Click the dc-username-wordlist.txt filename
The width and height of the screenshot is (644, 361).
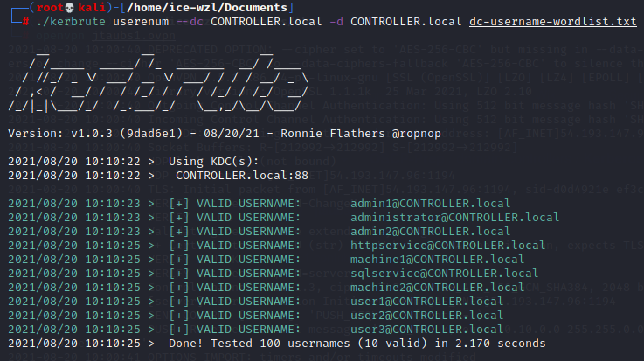point(564,22)
